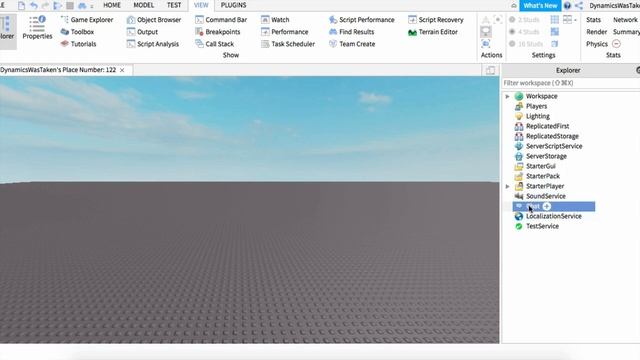Select Players in Explorer
The width and height of the screenshot is (640, 360).
[536, 106]
